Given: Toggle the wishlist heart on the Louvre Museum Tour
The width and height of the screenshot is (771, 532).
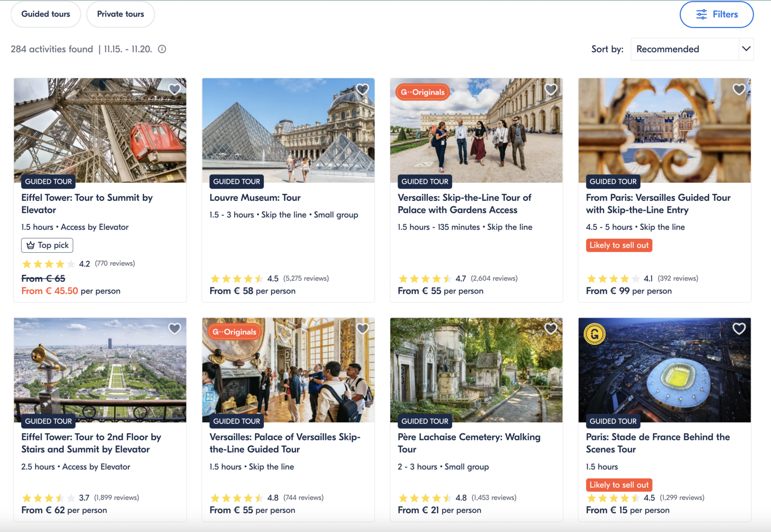Looking at the screenshot, I should pyautogui.click(x=362, y=89).
